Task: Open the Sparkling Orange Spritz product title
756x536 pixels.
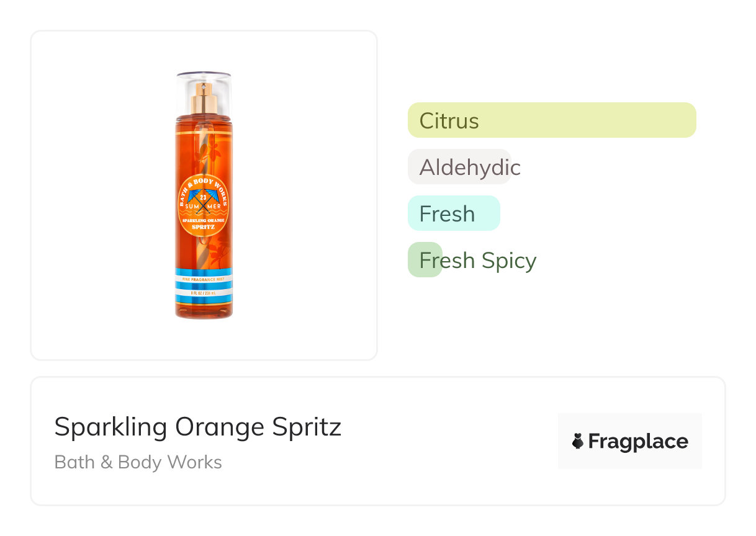Action: (x=197, y=427)
